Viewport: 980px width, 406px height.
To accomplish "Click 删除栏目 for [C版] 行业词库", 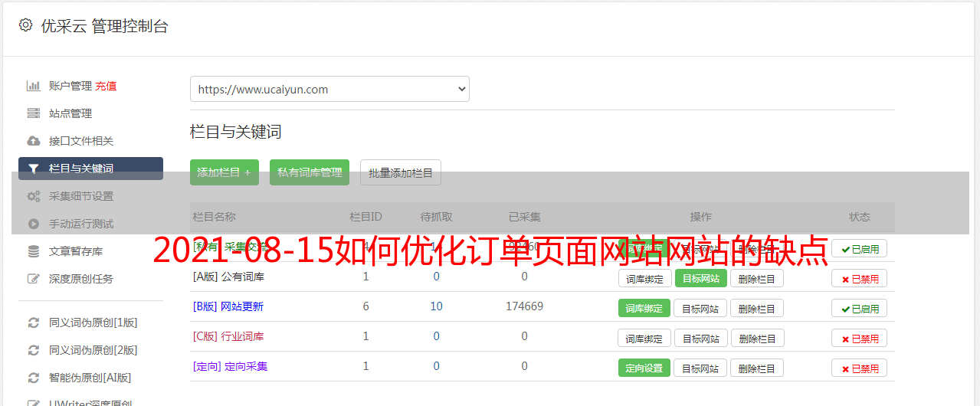I will [757, 338].
